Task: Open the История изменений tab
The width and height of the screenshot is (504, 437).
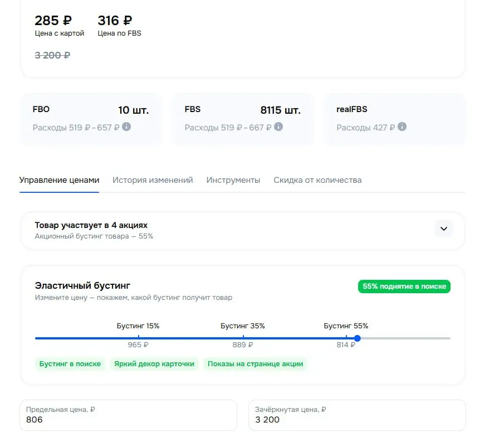Action: [x=153, y=180]
